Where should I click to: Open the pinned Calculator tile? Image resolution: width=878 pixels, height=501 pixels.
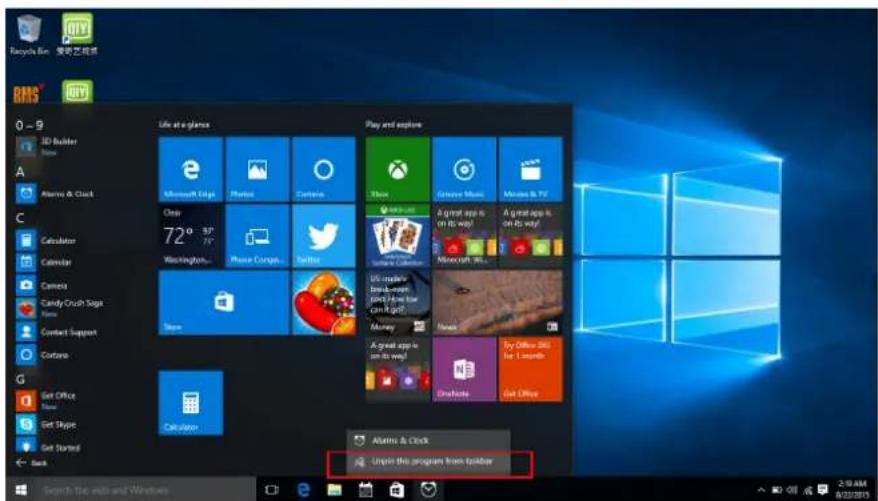[190, 402]
